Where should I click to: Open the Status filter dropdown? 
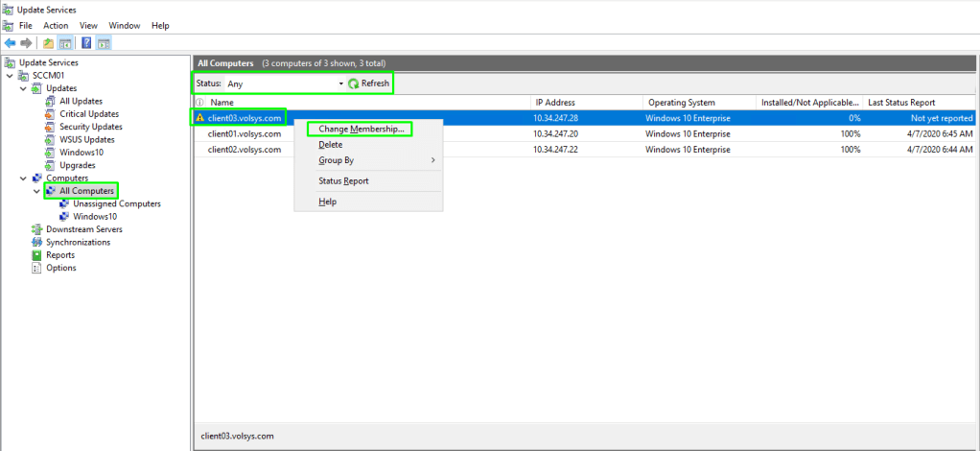[x=340, y=83]
